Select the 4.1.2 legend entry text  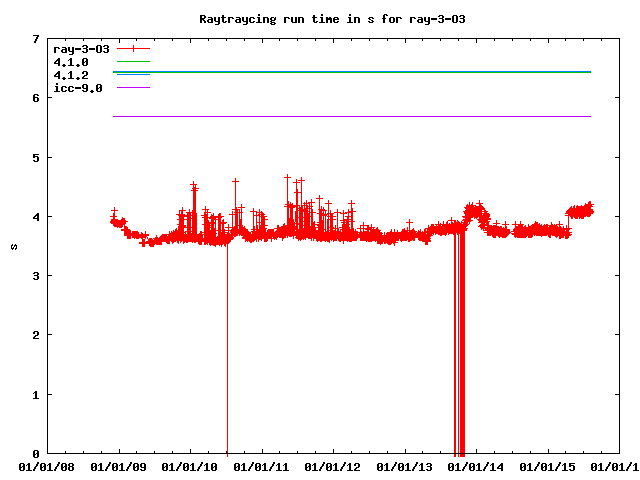tap(71, 75)
